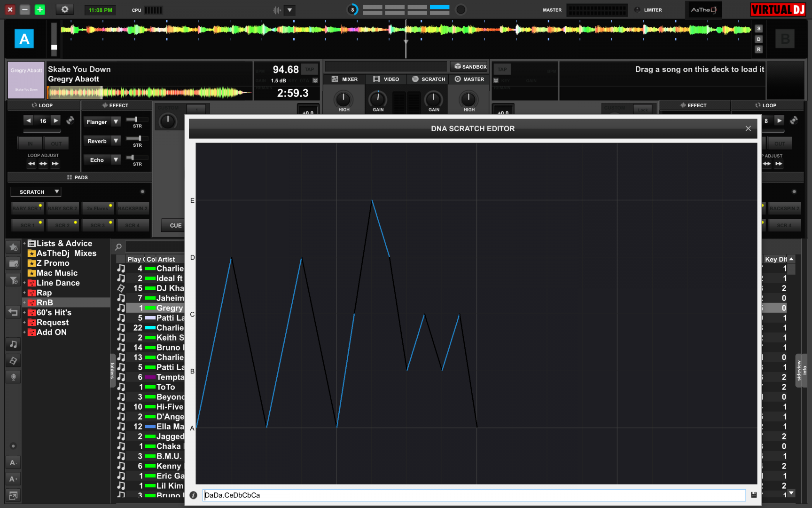Click the music note sidebar icon
Screen dimensions: 812x508
(x=13, y=344)
